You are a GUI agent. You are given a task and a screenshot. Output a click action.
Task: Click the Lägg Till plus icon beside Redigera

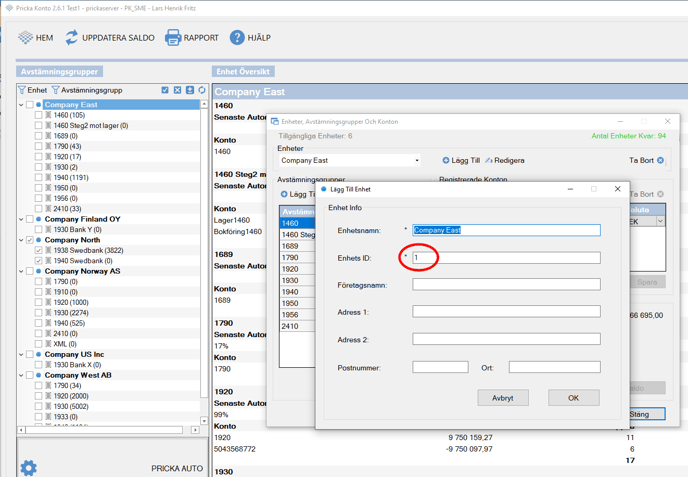click(446, 161)
